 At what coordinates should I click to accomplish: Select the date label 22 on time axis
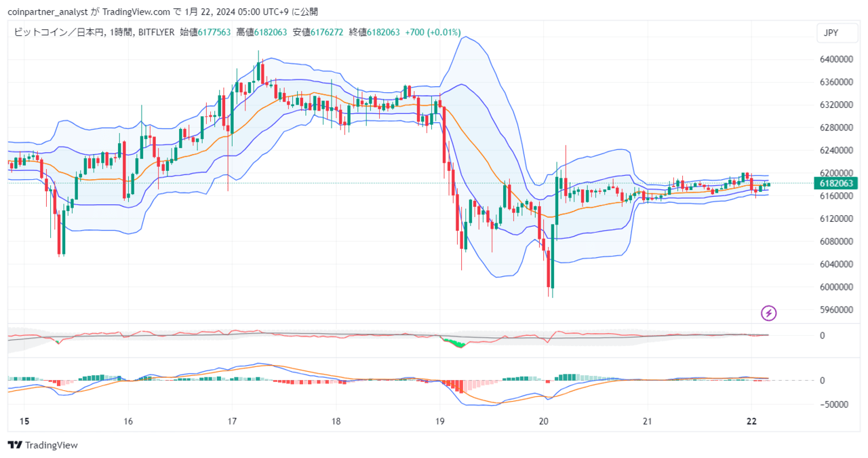[751, 421]
